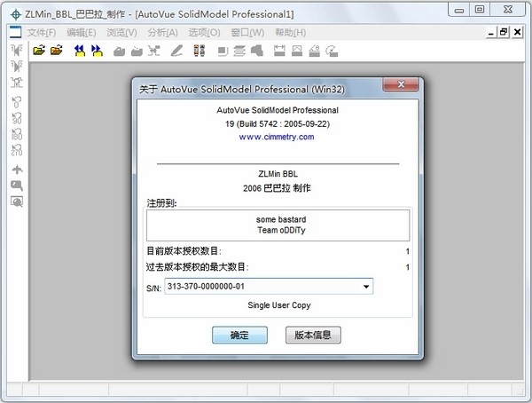Click the S/N field showing 313-370-0000000-01

click(269, 287)
